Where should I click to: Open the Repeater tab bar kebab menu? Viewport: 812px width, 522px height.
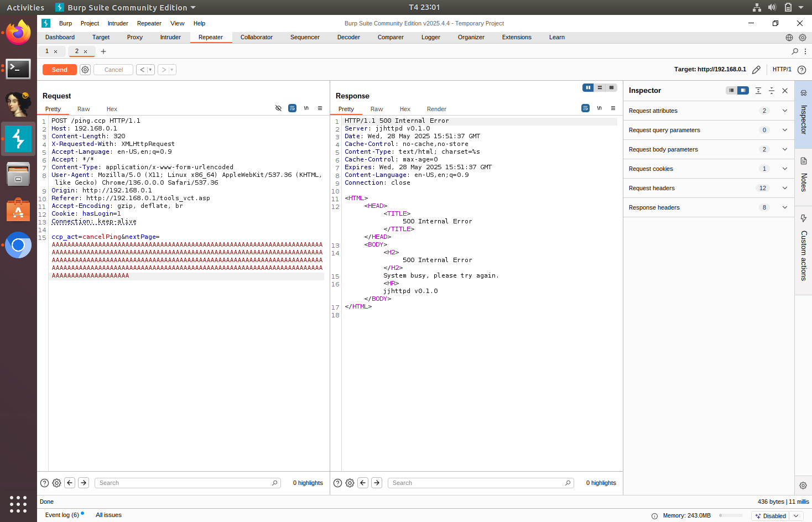pos(805,51)
